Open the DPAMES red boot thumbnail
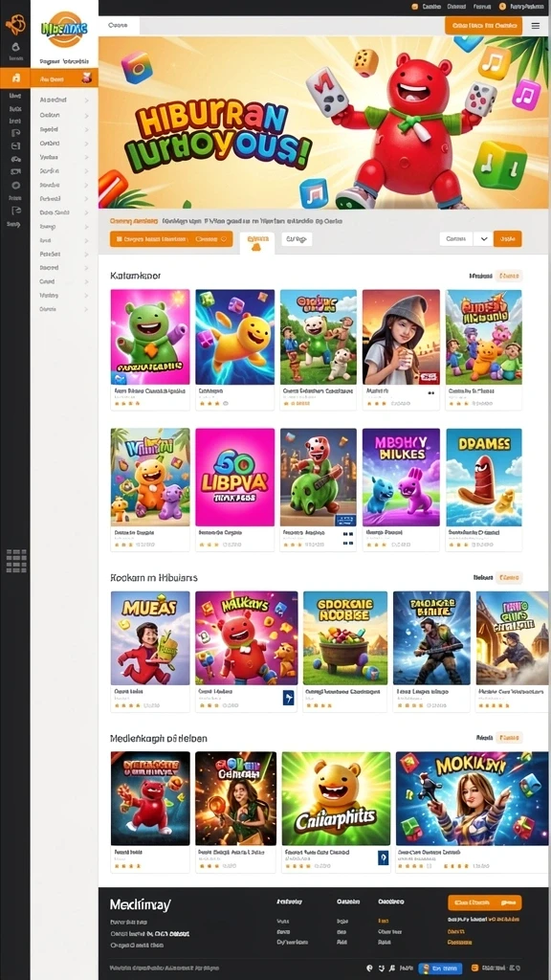 point(484,478)
